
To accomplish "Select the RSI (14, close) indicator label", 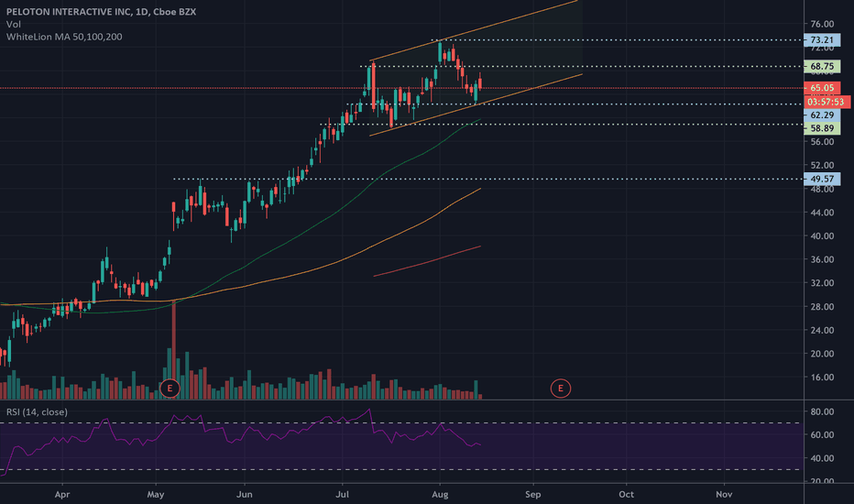I will tap(37, 412).
